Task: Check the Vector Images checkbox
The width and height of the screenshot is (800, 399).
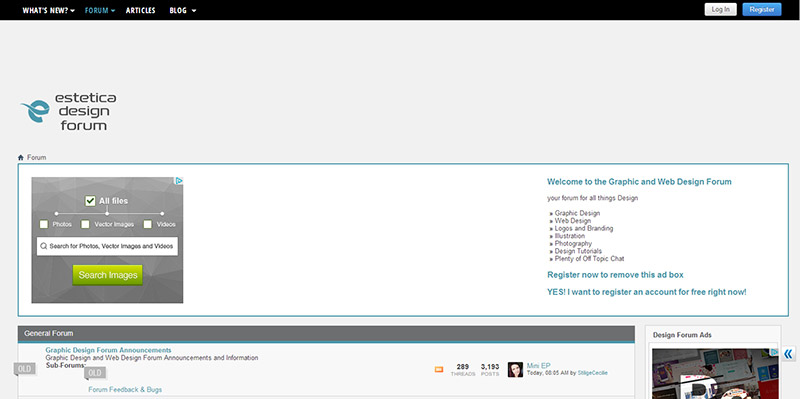Action: (x=86, y=224)
